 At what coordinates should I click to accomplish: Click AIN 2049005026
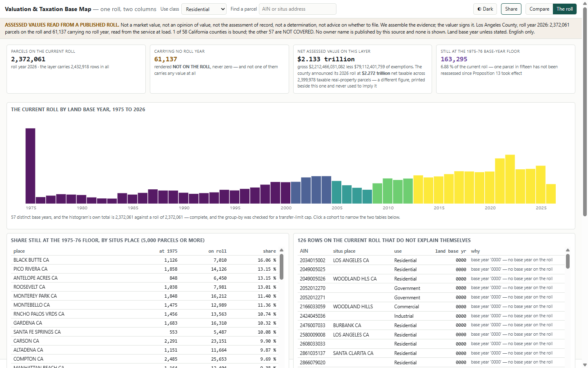(312, 279)
